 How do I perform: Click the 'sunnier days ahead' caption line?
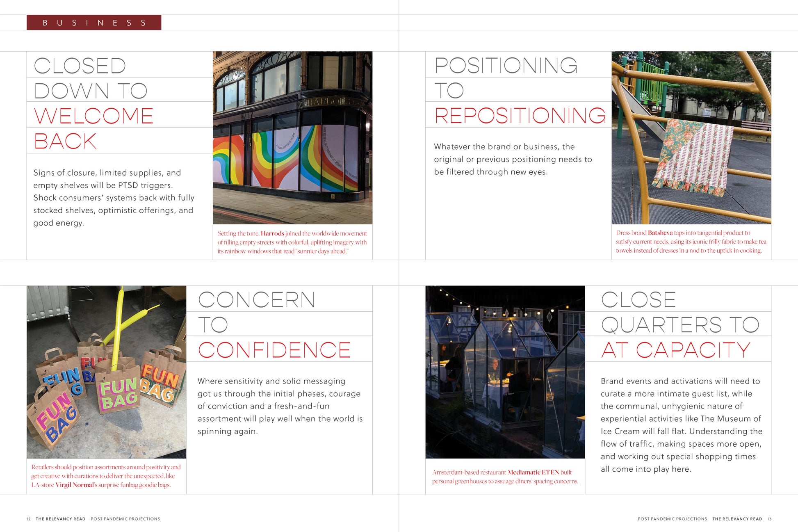point(283,251)
